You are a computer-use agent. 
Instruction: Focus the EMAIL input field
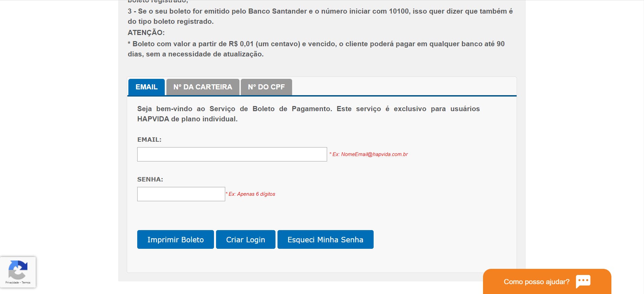(x=232, y=154)
